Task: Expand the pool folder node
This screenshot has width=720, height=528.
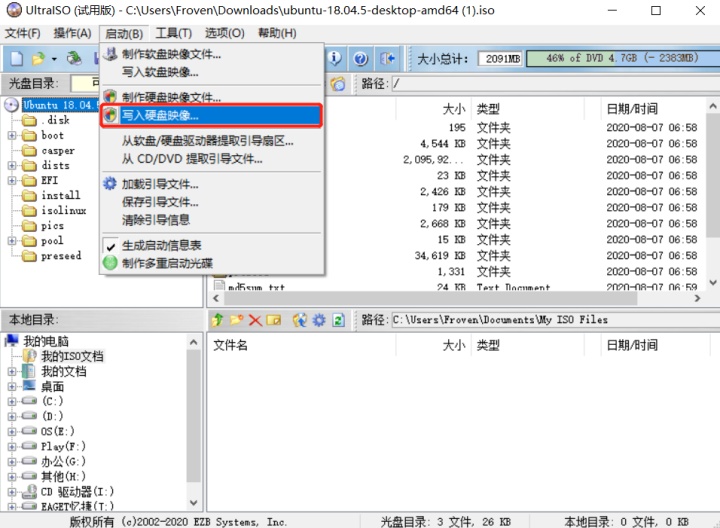Action: coord(12,241)
